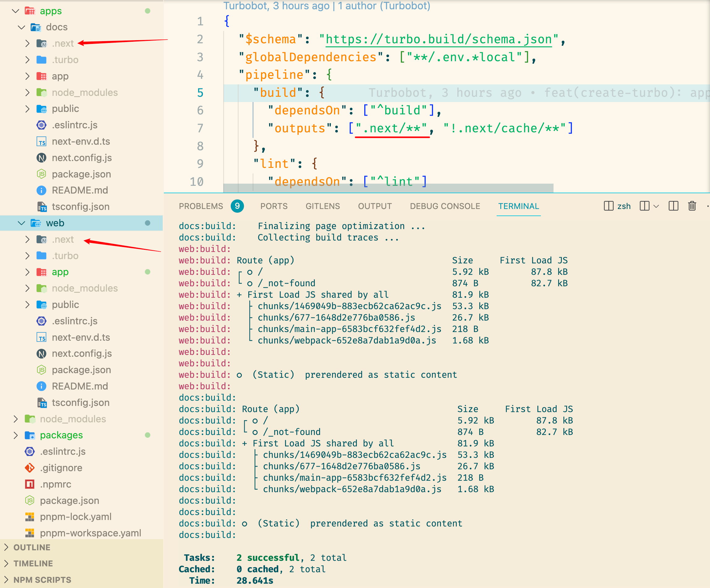Open next-env.d.ts TypeScript icon in docs

(x=41, y=142)
